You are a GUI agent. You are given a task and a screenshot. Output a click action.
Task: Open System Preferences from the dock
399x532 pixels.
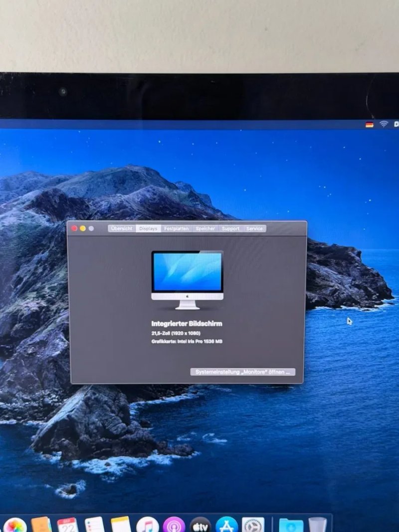pos(253,525)
